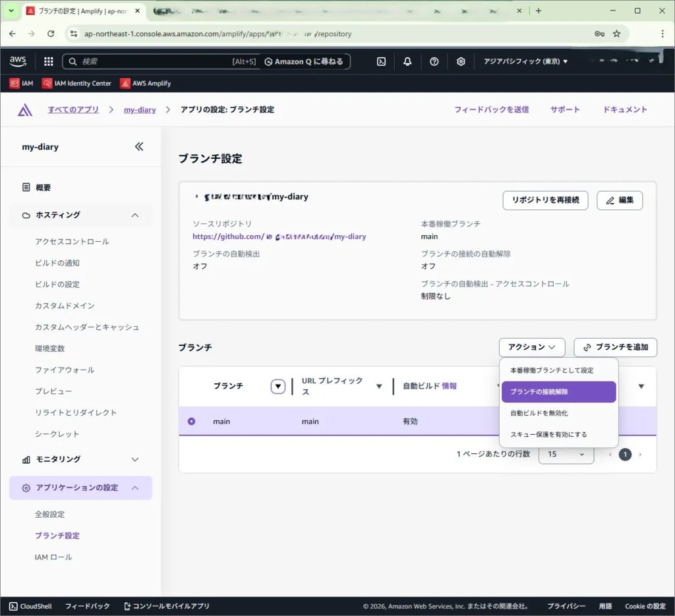This screenshot has width=675, height=616.
Task: Click the リポジトリを再接続 button
Action: tap(545, 200)
